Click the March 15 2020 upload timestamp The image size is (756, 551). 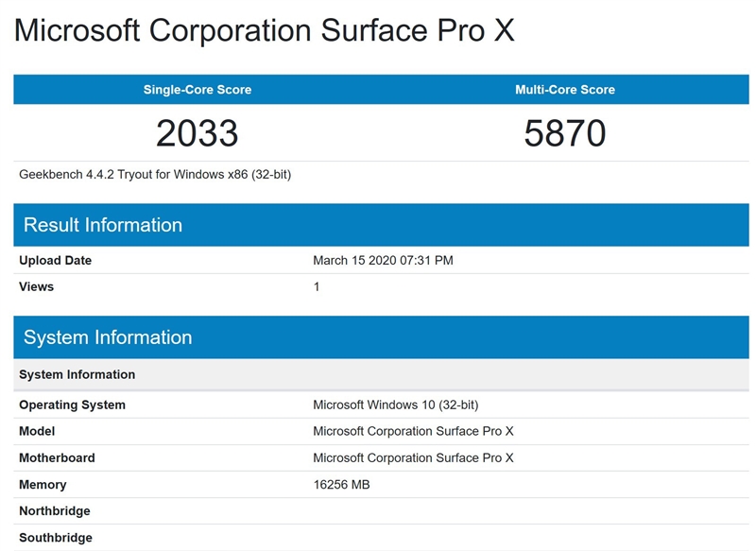pos(383,260)
